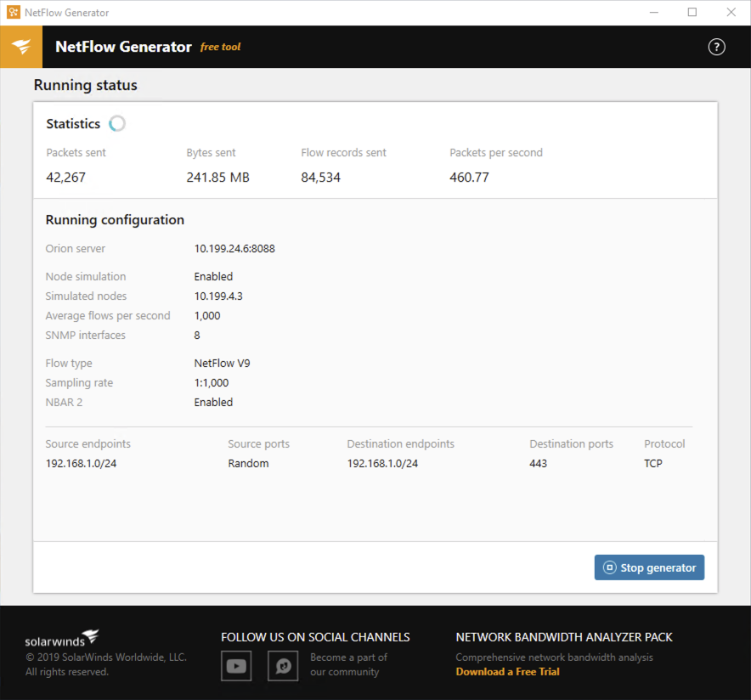Select the Bytes sent value 241.85 MB
This screenshot has height=700, width=751.
[x=218, y=178]
